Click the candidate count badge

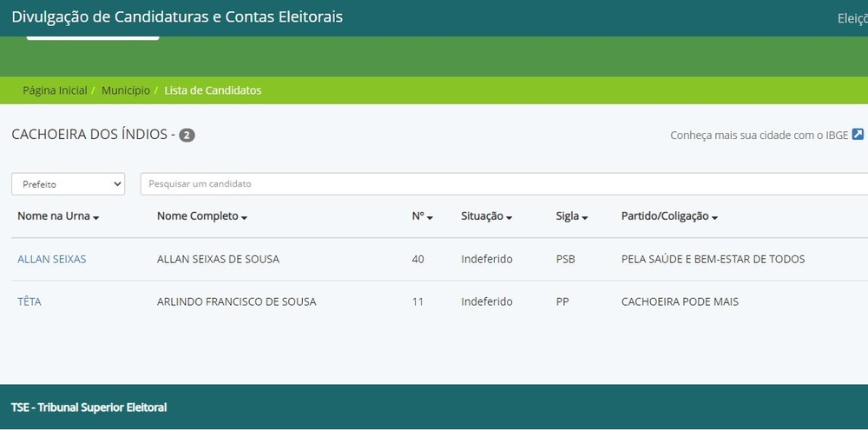187,136
